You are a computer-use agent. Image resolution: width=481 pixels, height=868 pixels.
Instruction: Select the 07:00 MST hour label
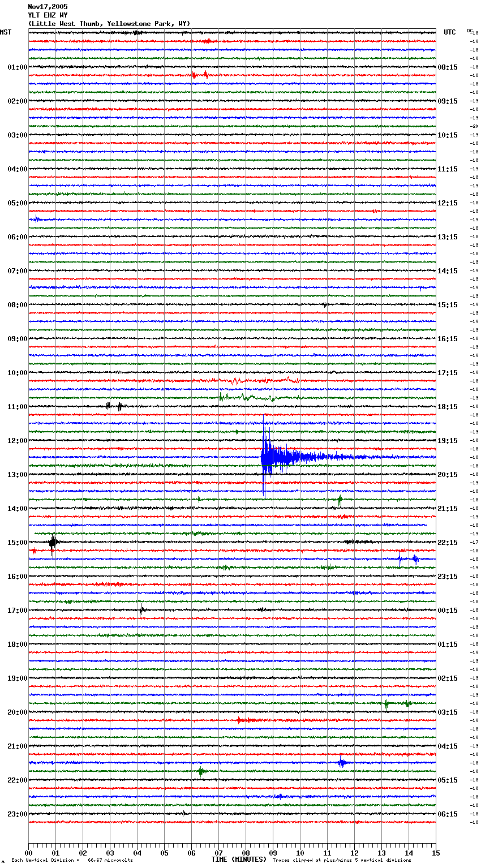17,271
